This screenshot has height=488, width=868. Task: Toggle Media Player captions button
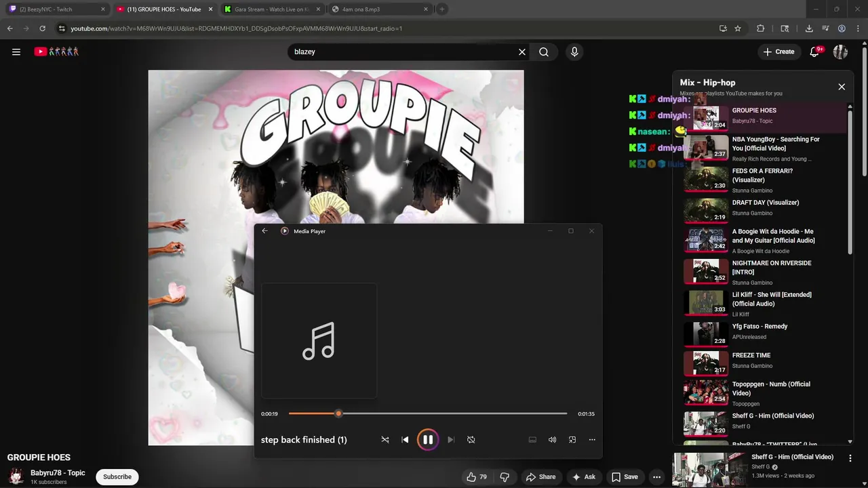pos(532,440)
